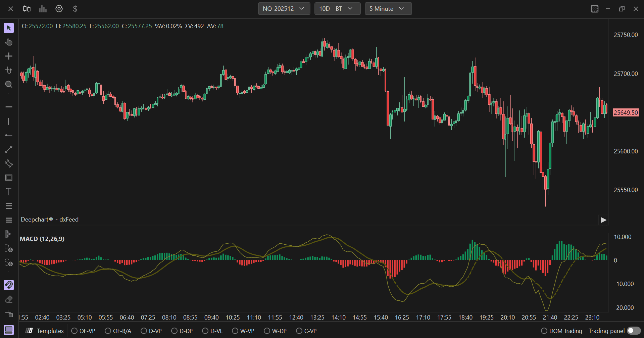Image resolution: width=644 pixels, height=338 pixels.
Task: Open the 5 Minute timeframe dropdown
Action: pos(388,9)
